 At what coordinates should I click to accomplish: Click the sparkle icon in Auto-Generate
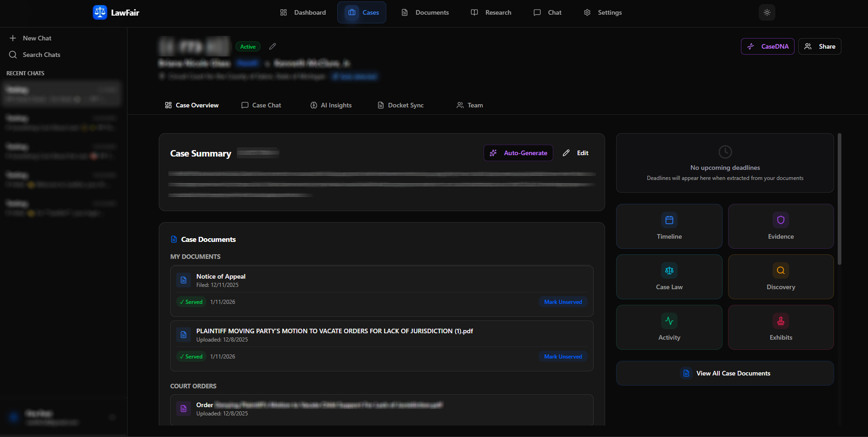(x=493, y=153)
